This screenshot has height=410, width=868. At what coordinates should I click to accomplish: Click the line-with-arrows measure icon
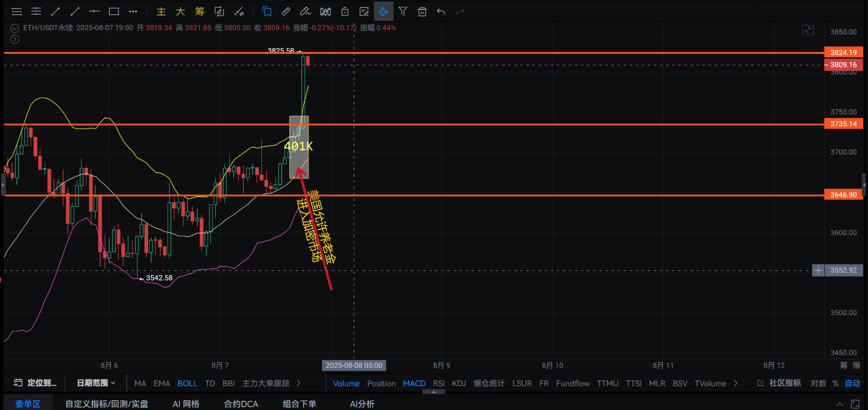238,11
